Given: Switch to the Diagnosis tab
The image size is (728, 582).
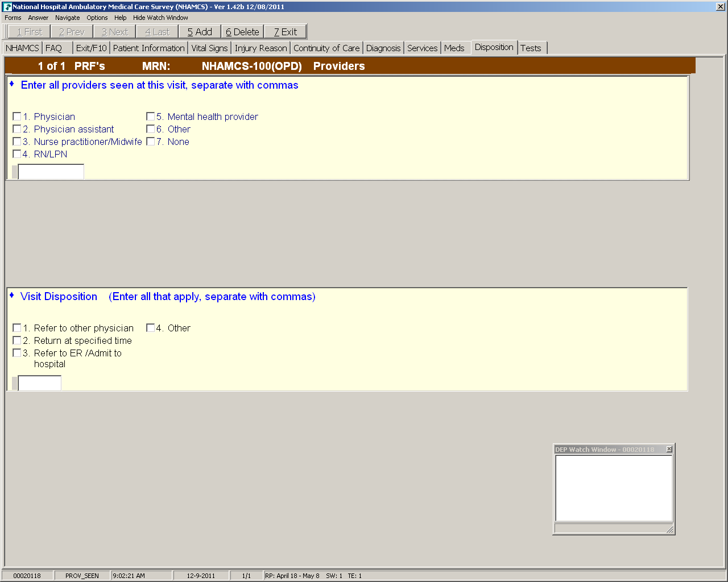Looking at the screenshot, I should [x=383, y=48].
